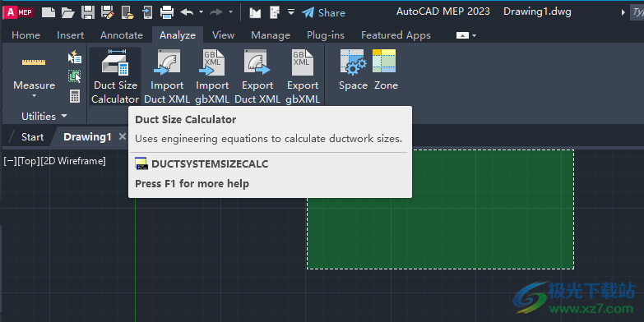Open the Manage ribbon tab
Image resolution: width=644 pixels, height=322 pixels.
(271, 35)
